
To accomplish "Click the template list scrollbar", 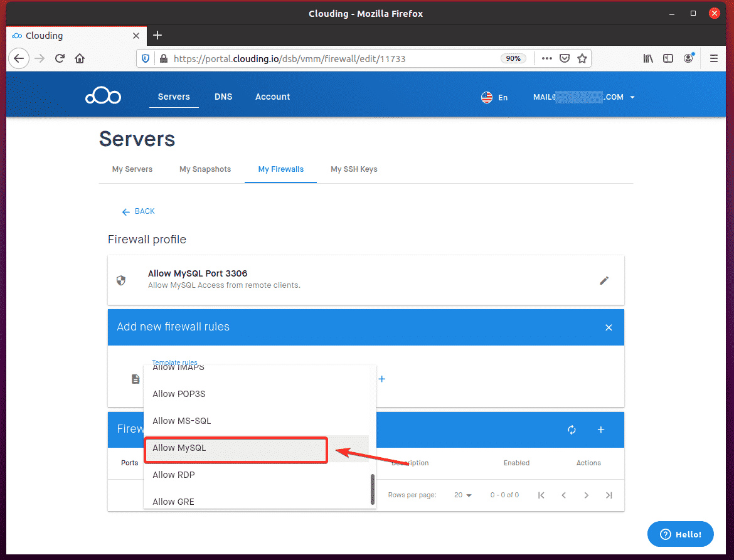I will click(x=372, y=489).
